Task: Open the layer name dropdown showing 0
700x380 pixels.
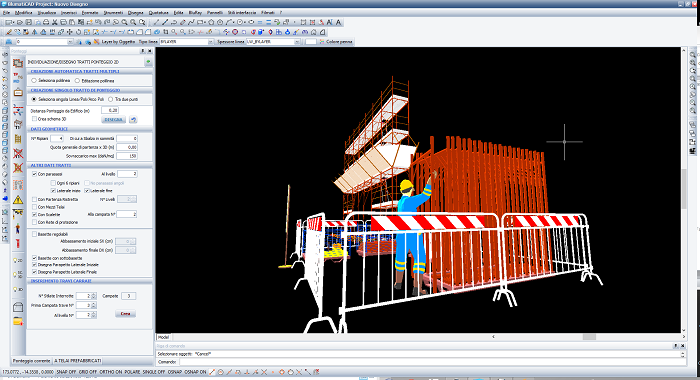Action: 44,42
